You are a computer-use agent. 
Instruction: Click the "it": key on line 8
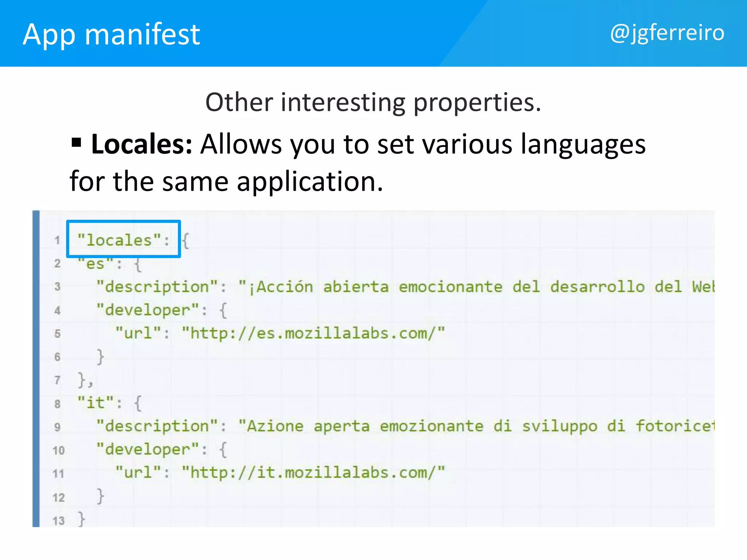tap(100, 403)
